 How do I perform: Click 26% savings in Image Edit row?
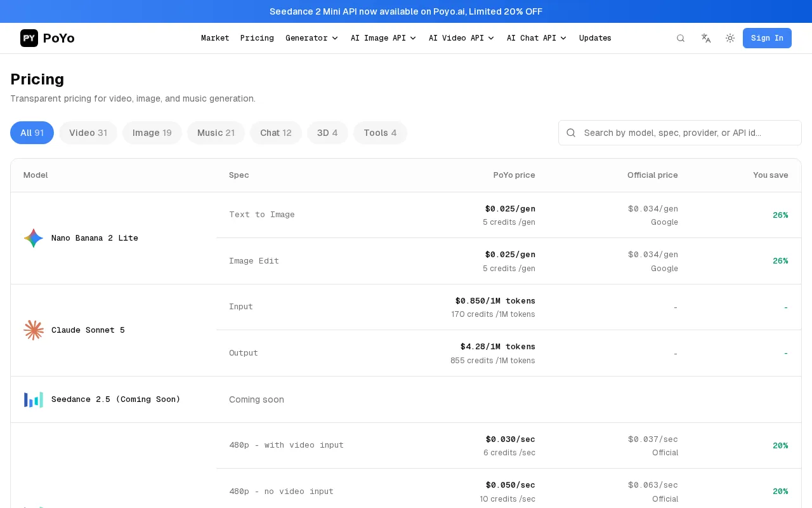click(x=780, y=261)
